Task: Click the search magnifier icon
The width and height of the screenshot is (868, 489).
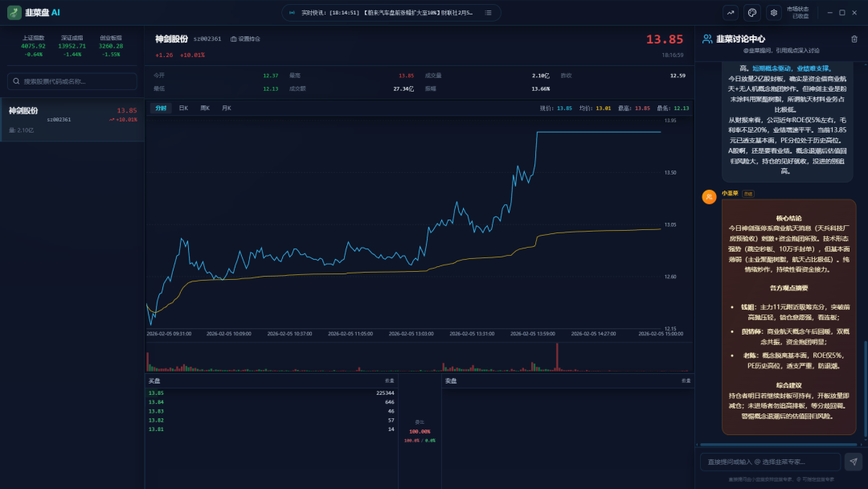Action: tap(16, 81)
